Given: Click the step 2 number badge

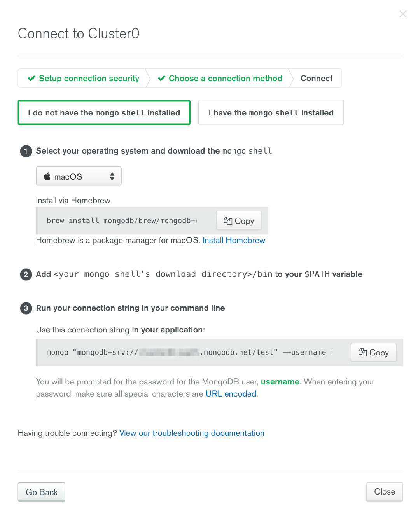Looking at the screenshot, I should (26, 274).
